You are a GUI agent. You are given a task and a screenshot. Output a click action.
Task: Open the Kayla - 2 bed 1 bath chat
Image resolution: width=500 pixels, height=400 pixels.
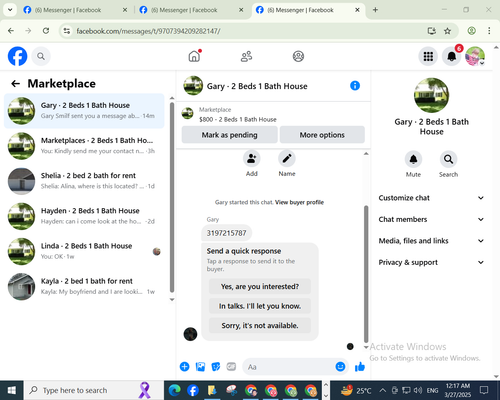pos(84,287)
